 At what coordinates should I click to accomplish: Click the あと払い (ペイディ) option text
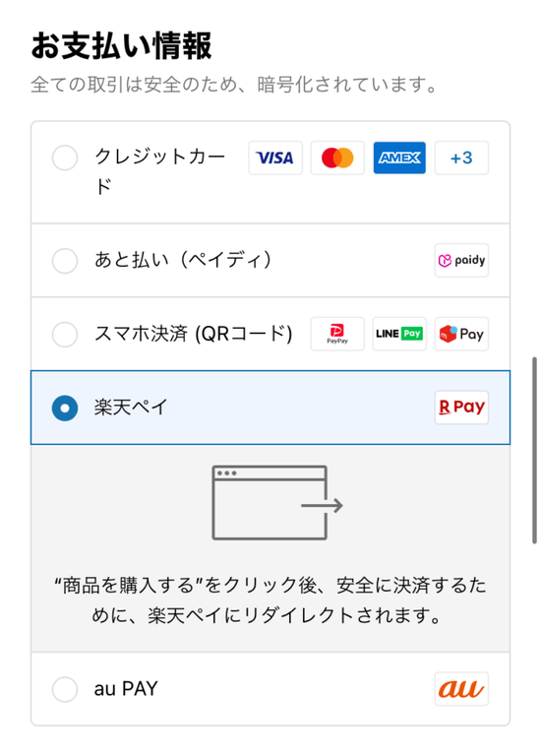tap(183, 260)
